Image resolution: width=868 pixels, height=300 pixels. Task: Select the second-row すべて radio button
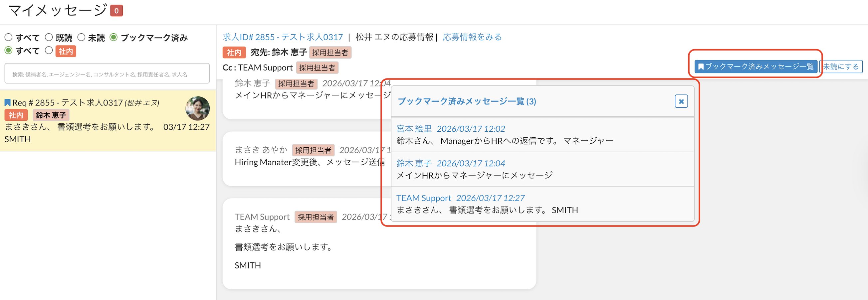pos(9,51)
